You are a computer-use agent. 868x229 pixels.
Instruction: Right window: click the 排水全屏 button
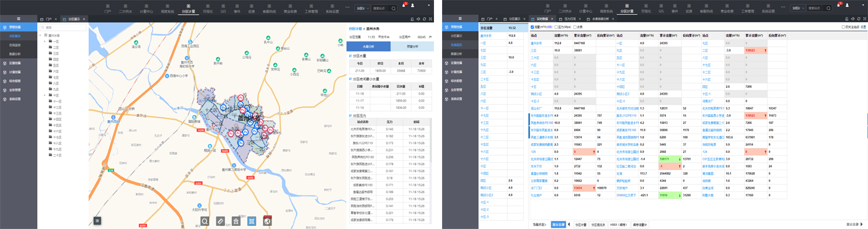(x=559, y=225)
